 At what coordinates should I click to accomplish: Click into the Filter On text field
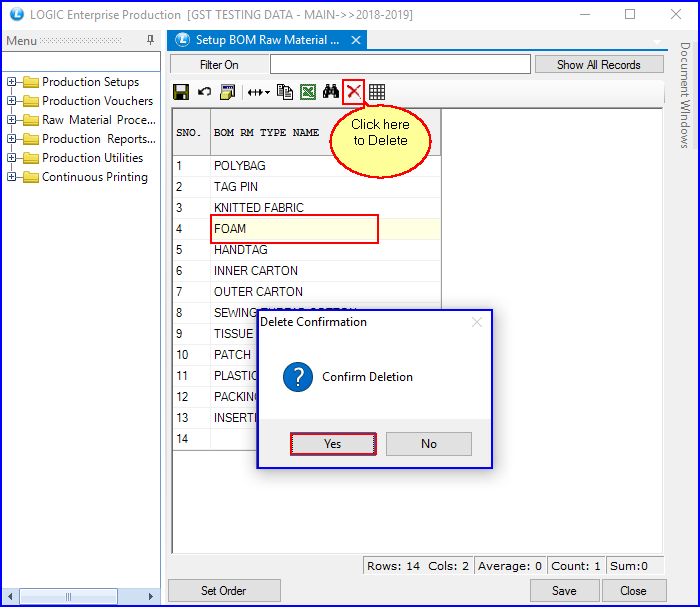click(400, 64)
